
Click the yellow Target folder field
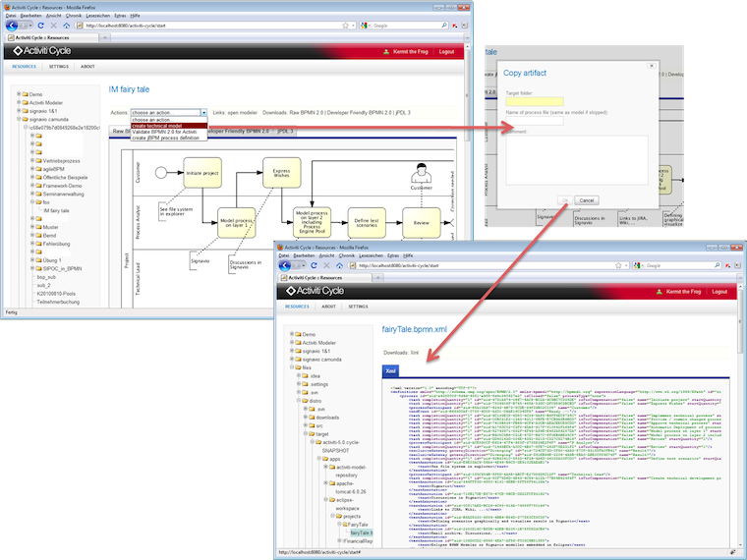tap(535, 101)
